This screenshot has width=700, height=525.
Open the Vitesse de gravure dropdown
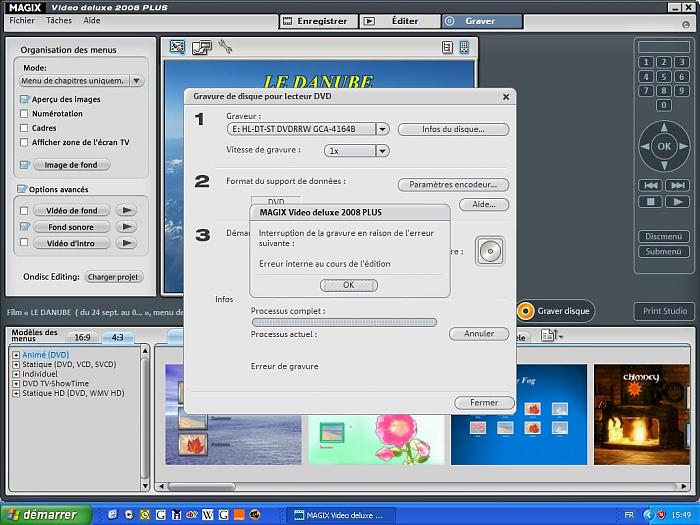[382, 151]
